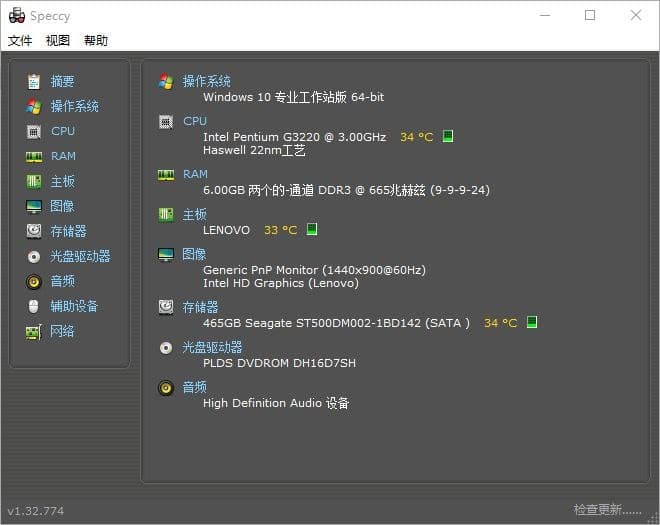Screen dimensions: 660x525
Task: Click the text 'Haswell 22nm工艺'
Action: pyautogui.click(x=254, y=150)
